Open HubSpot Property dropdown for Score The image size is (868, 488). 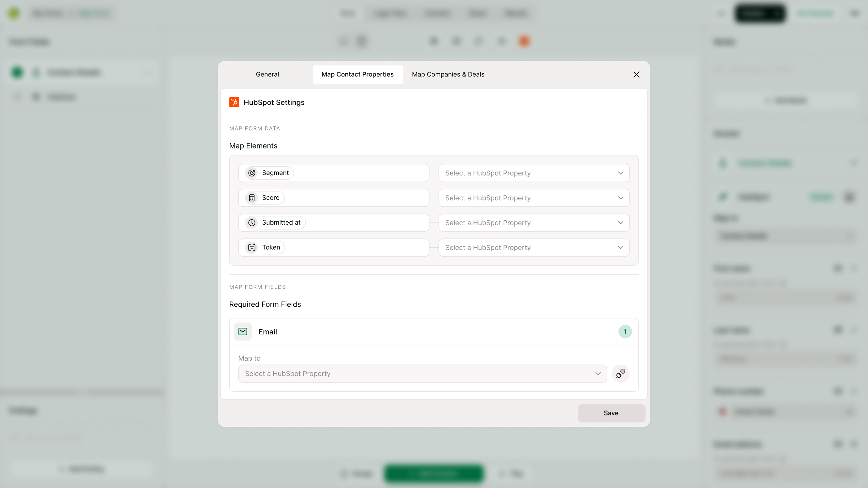[x=534, y=198]
